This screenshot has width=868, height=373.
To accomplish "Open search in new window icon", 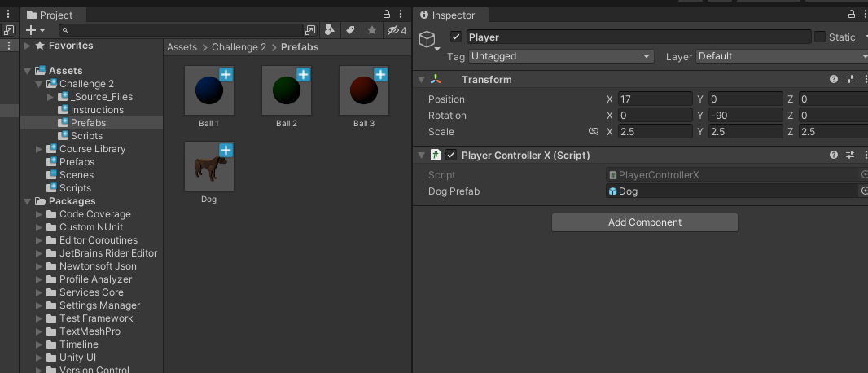I will (x=310, y=30).
